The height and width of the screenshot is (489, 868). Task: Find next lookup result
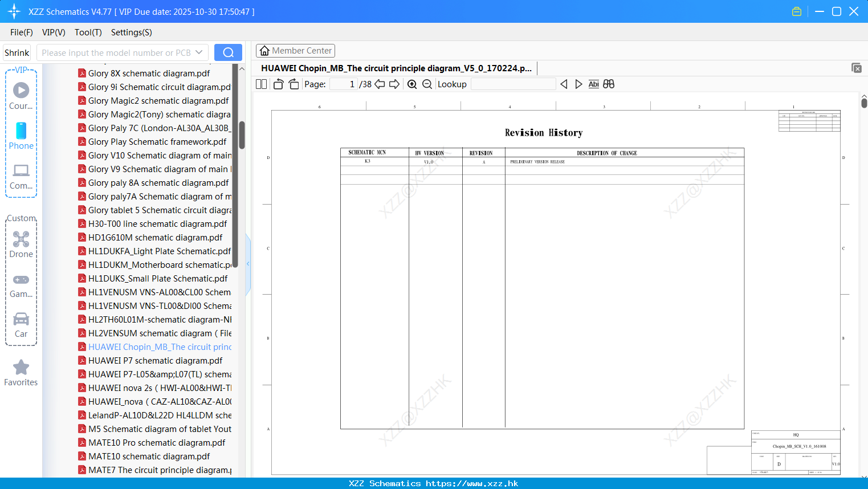[x=578, y=84]
